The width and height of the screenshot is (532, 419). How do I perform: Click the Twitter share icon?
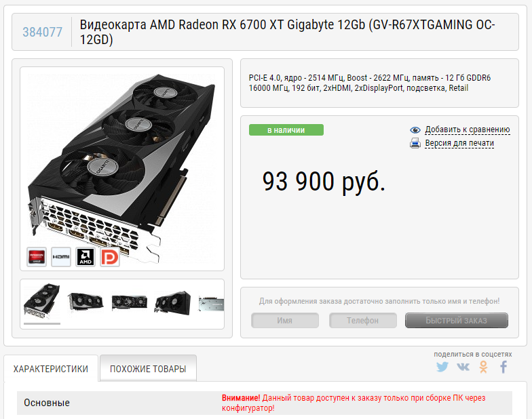(442, 367)
